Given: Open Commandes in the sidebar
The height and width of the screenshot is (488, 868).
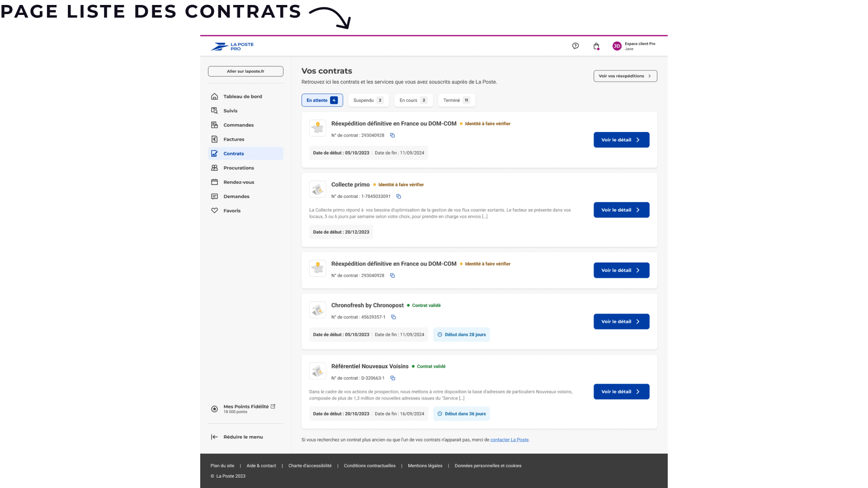Looking at the screenshot, I should point(245,125).
